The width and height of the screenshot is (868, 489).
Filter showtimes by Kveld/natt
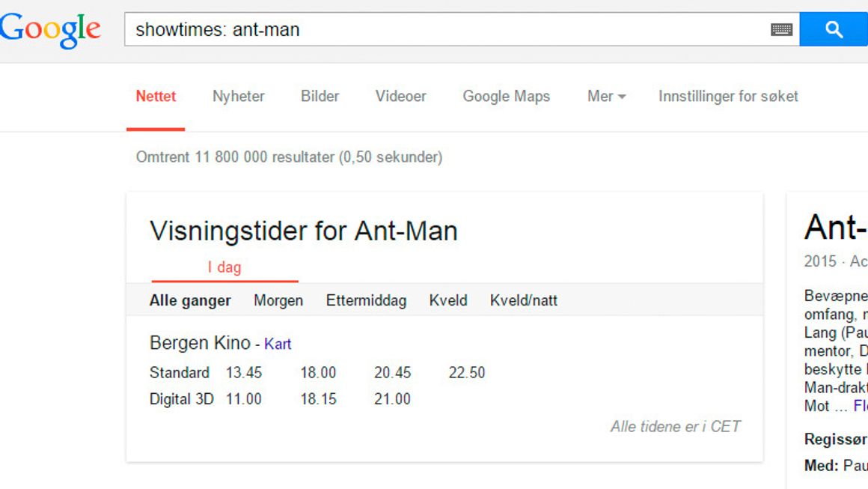(525, 300)
